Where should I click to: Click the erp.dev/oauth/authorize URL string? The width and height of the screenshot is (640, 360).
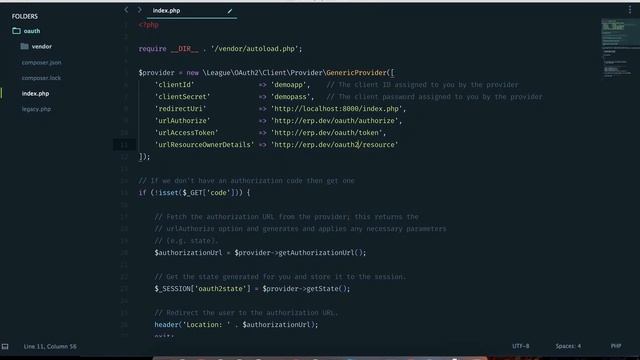(335, 121)
